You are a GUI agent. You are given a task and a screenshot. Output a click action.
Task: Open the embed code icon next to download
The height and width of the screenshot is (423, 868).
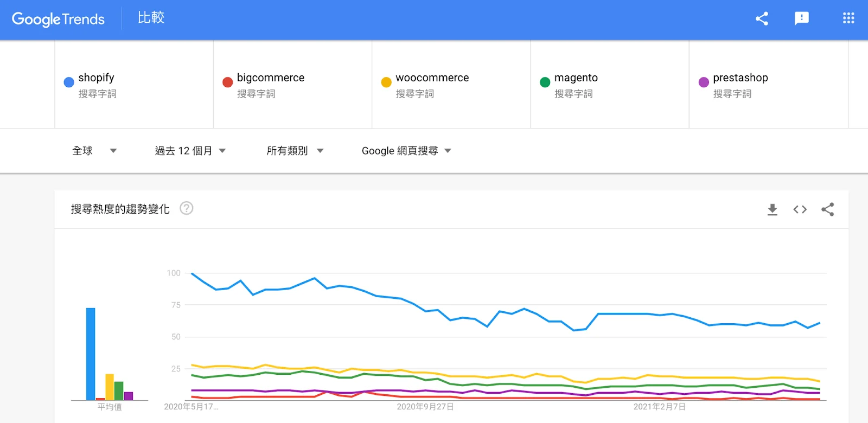click(x=800, y=209)
